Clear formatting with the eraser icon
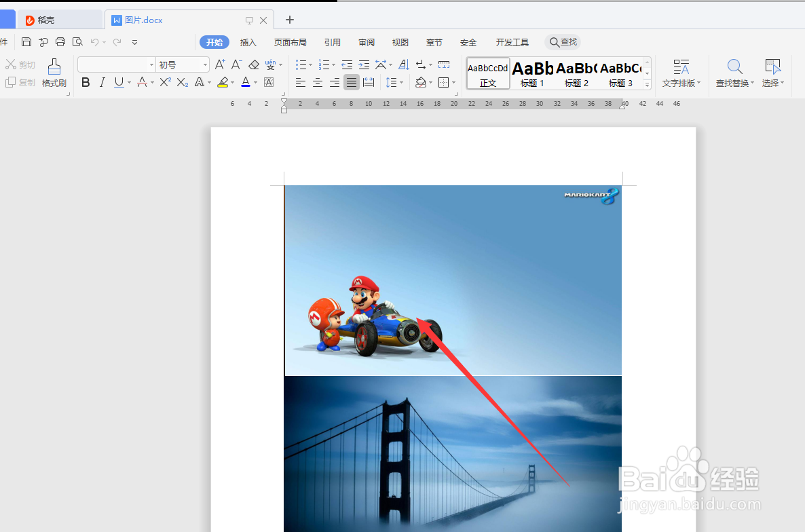The image size is (805, 532). (x=254, y=64)
